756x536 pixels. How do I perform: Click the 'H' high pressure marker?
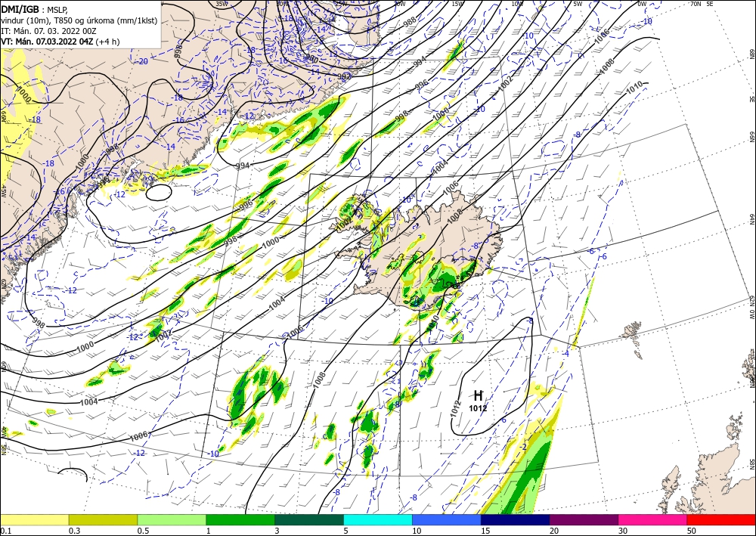(x=478, y=395)
